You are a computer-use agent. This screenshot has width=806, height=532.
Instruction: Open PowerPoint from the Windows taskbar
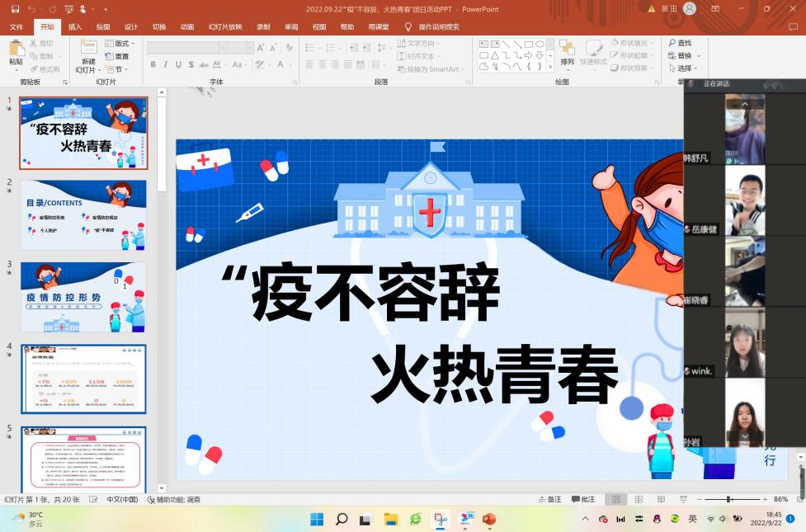click(x=488, y=519)
